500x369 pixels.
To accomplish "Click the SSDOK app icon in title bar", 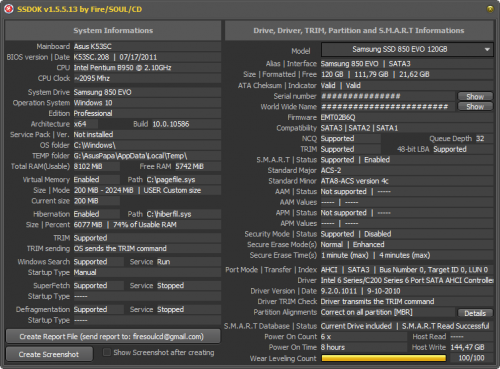I will (9, 9).
